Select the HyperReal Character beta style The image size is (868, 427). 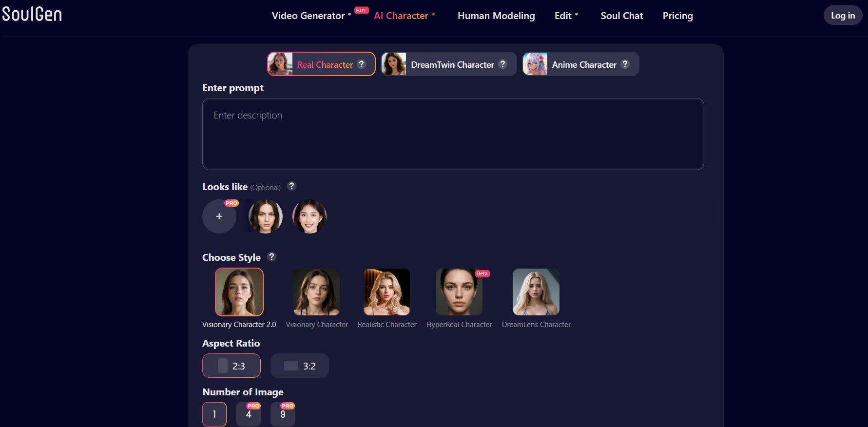point(459,292)
